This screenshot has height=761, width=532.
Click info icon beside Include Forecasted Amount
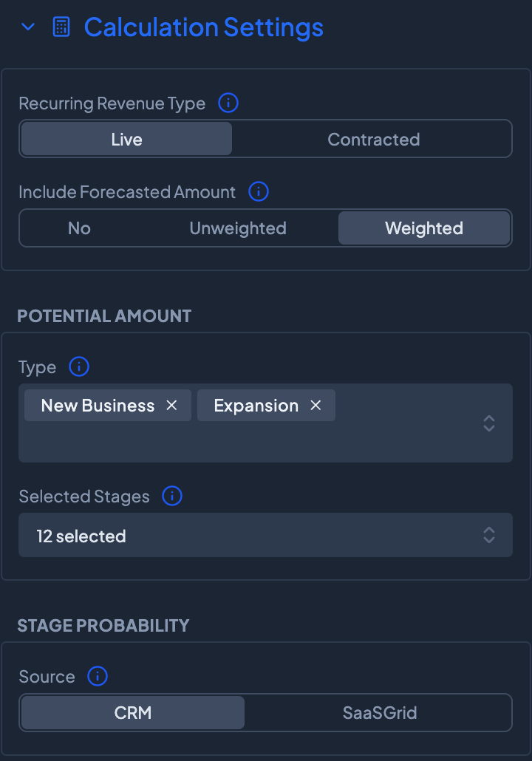tap(259, 192)
